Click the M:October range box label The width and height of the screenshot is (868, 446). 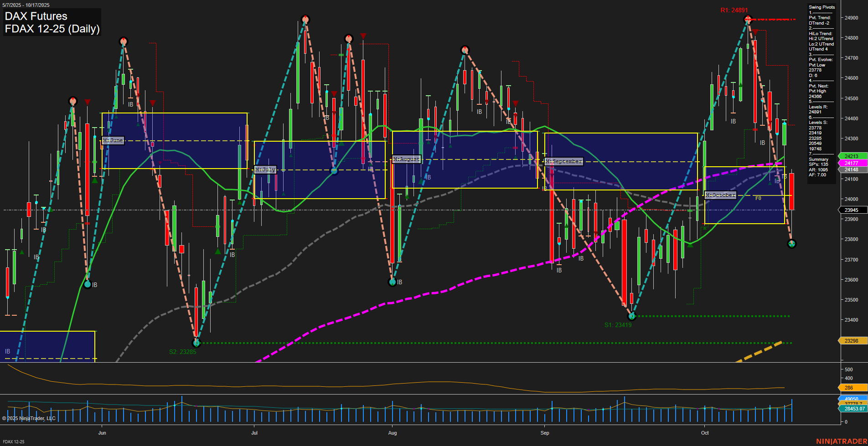pyautogui.click(x=720, y=195)
